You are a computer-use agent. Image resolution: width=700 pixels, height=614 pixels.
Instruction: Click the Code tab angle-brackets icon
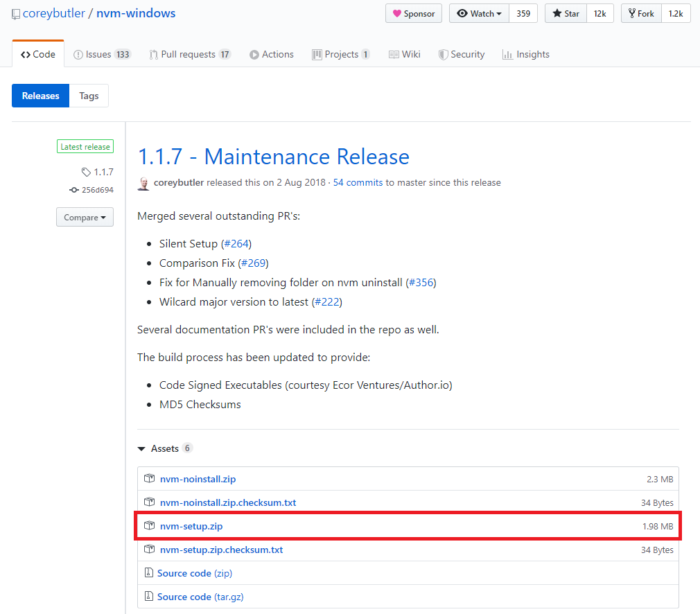pyautogui.click(x=26, y=55)
